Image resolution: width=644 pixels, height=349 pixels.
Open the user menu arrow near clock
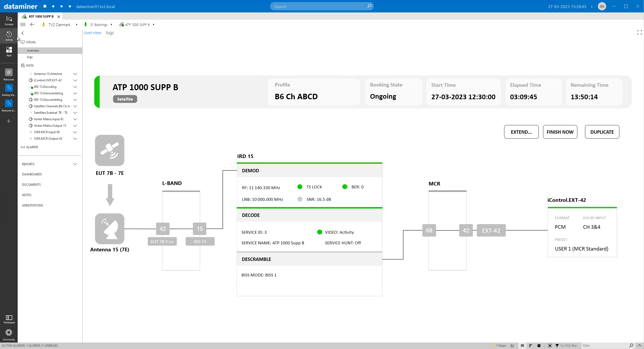click(x=592, y=7)
